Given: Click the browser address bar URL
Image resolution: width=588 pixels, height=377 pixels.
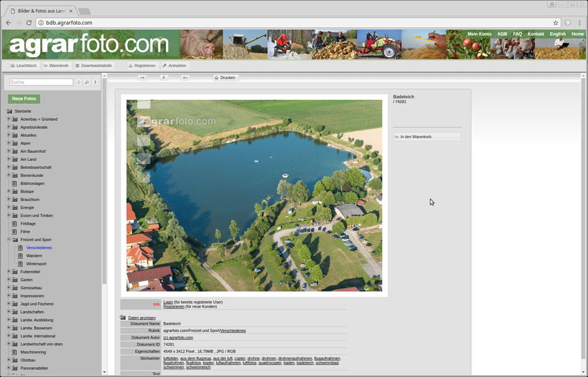Looking at the screenshot, I should point(69,23).
